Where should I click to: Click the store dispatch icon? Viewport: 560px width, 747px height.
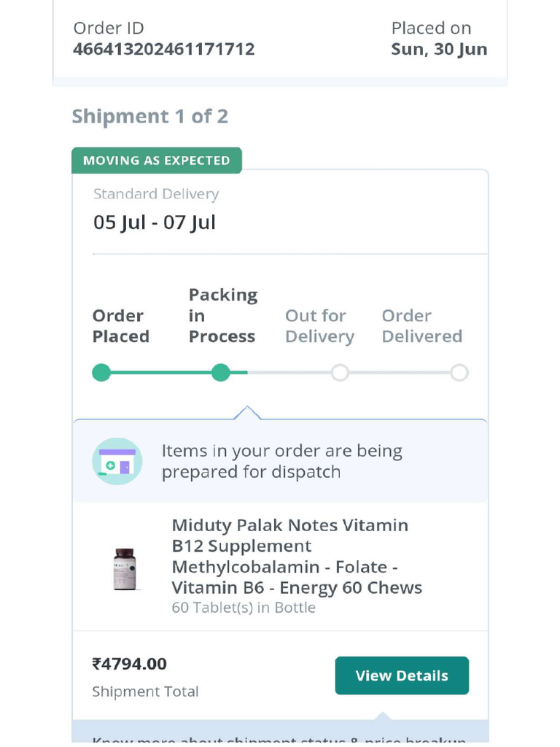coord(117,461)
